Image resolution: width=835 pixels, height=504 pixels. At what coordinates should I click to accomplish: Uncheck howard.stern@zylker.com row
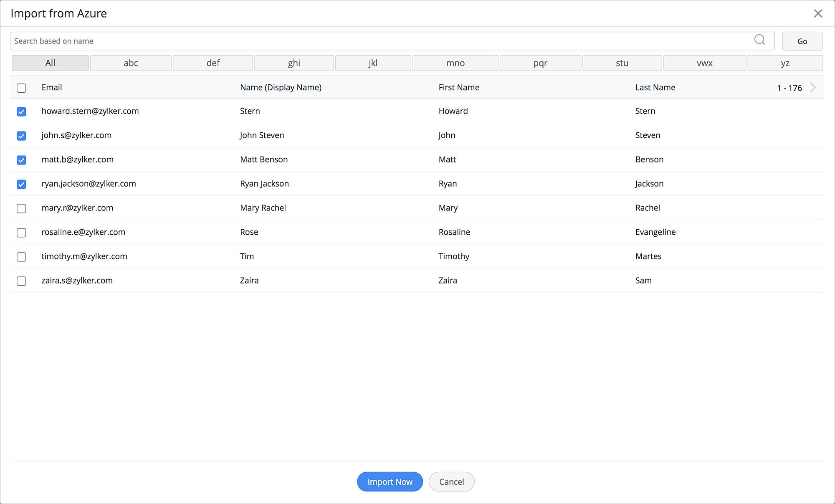tap(21, 111)
